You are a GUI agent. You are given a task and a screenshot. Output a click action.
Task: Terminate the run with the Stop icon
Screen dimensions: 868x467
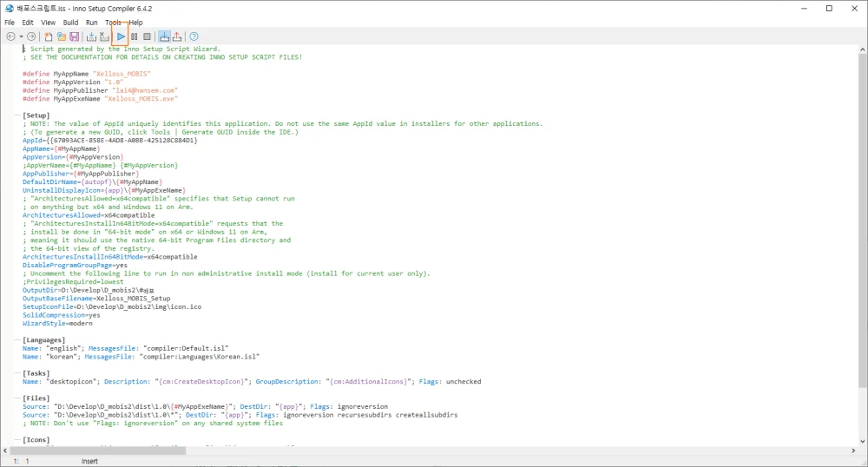pos(147,36)
